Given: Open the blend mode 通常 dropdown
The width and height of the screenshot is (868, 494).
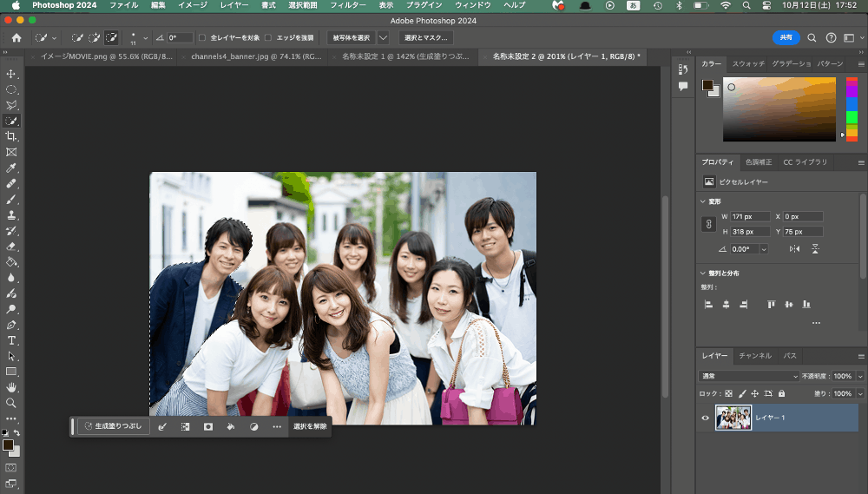Looking at the screenshot, I should pyautogui.click(x=749, y=376).
